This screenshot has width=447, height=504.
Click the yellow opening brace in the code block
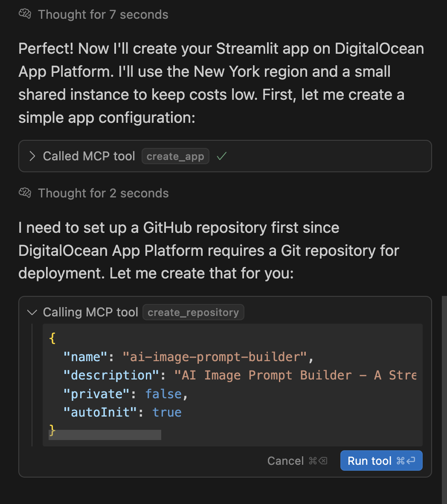click(52, 339)
